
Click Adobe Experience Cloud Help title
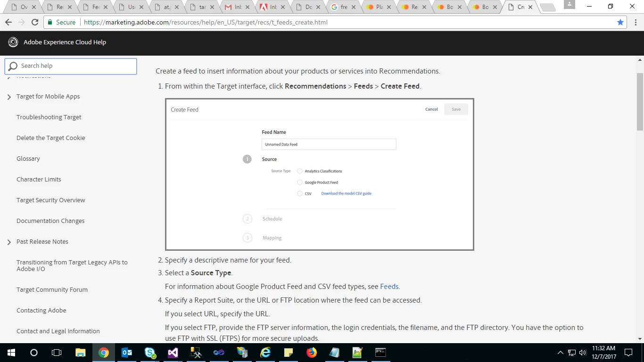click(65, 42)
